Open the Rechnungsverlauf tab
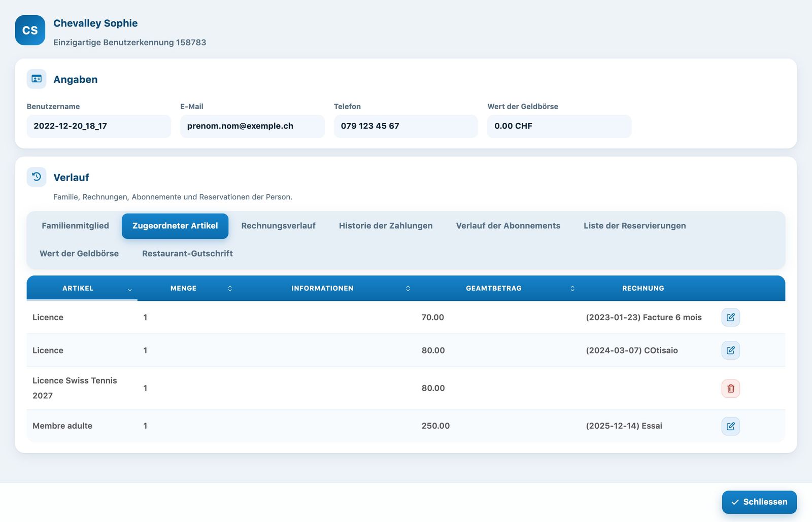 point(278,226)
